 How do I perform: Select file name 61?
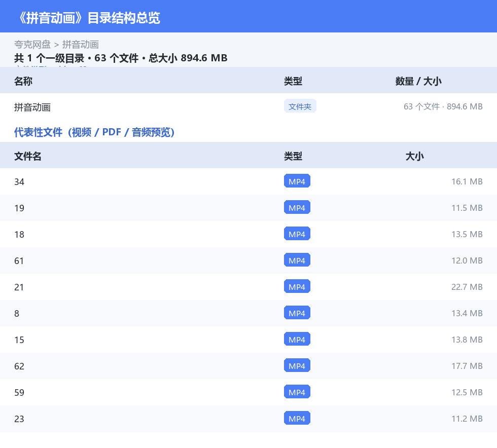coord(19,261)
